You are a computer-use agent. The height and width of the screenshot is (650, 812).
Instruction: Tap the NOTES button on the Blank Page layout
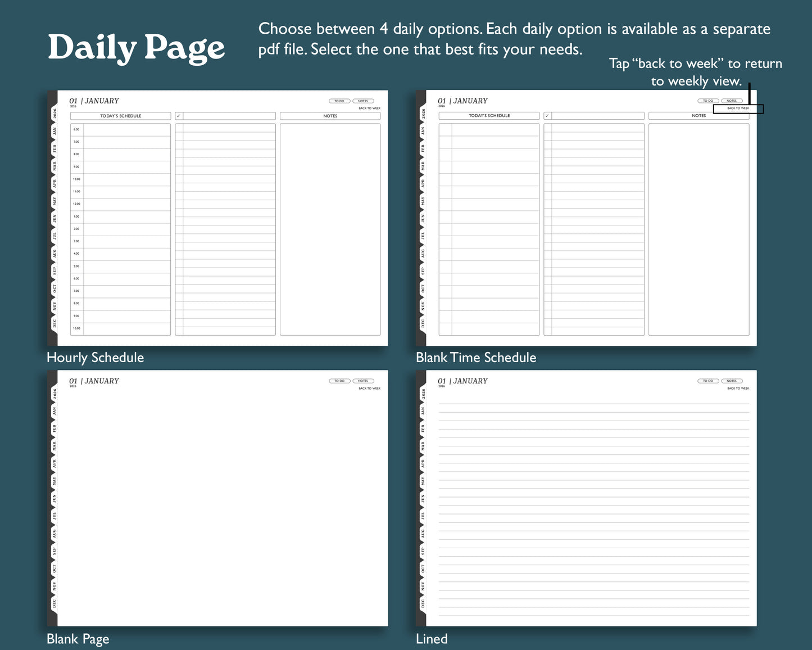click(364, 381)
